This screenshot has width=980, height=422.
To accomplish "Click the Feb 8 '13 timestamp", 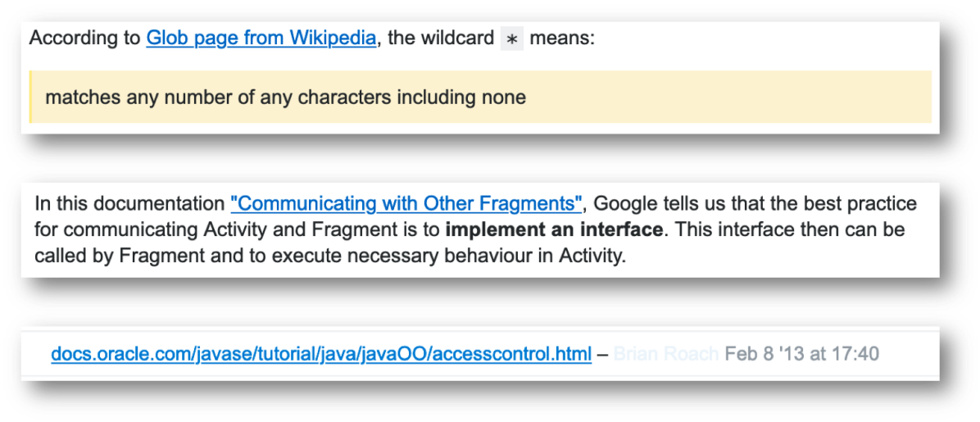I will click(801, 354).
